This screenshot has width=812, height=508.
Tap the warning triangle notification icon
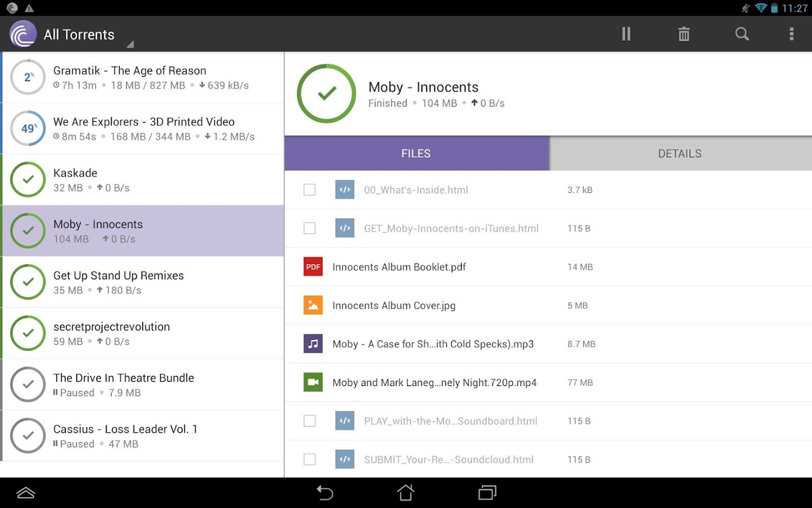(x=29, y=8)
